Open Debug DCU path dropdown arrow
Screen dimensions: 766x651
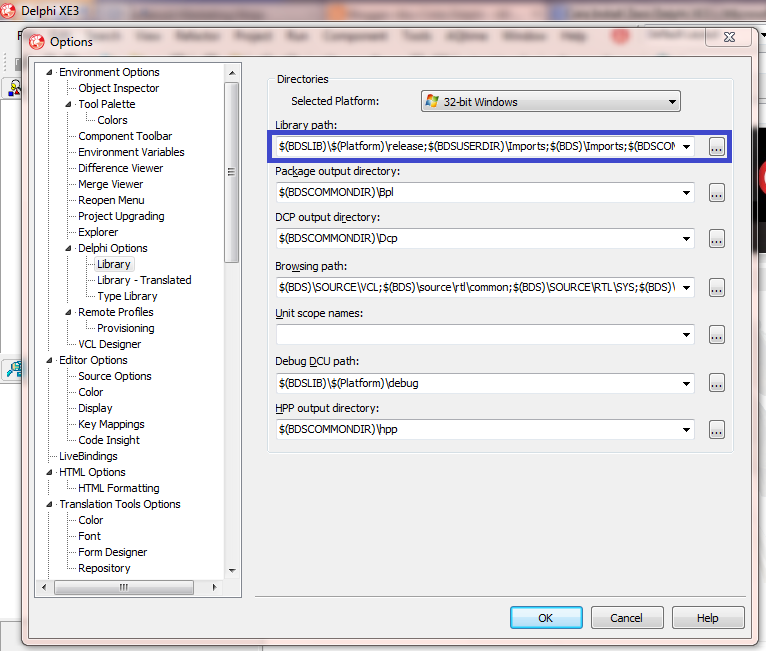pos(686,383)
